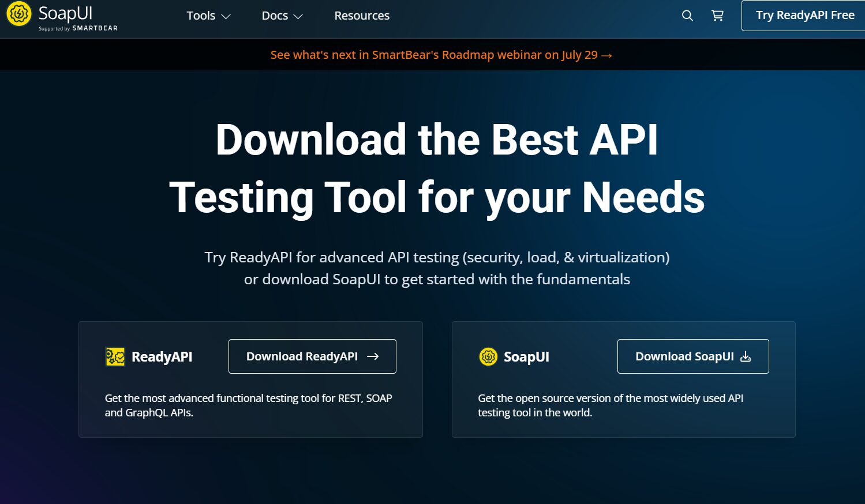Screen dimensions: 865x504
Task: Open the SmartBear Roadmap webinar banner link
Action: pos(441,55)
